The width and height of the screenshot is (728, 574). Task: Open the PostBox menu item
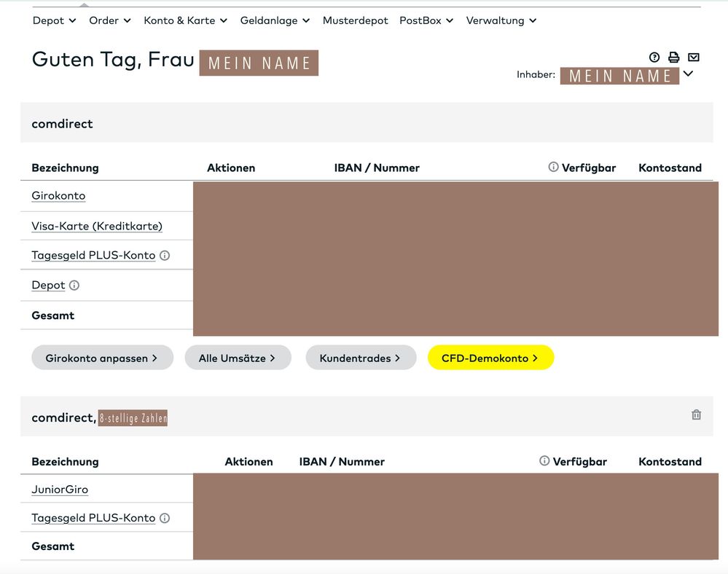click(x=426, y=20)
